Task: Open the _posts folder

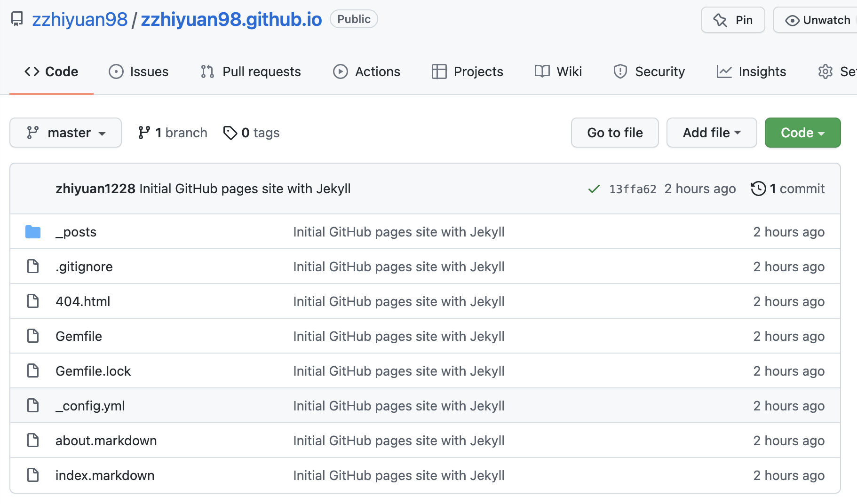Action: click(x=76, y=232)
